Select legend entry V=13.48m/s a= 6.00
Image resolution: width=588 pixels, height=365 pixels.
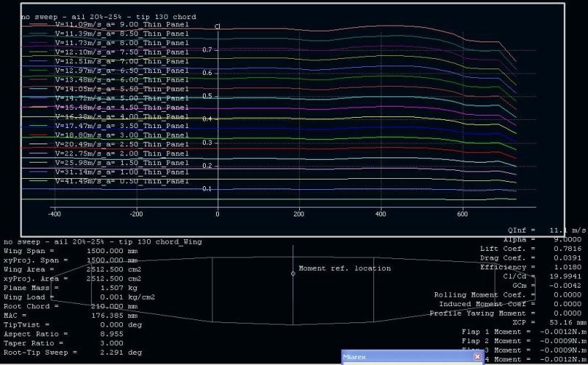click(x=110, y=79)
